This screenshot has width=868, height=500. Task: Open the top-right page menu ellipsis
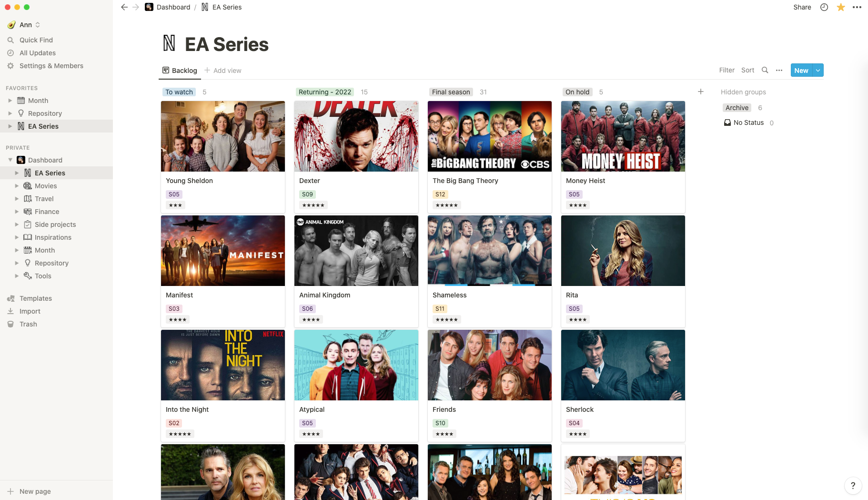click(x=857, y=7)
